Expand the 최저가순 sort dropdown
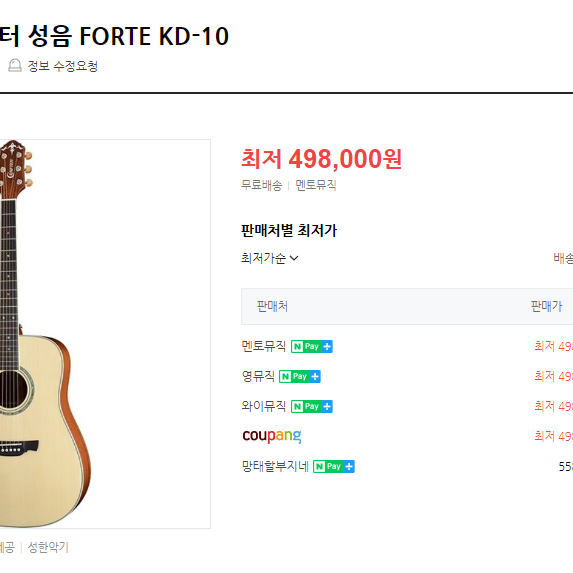573x573 pixels. (270, 258)
